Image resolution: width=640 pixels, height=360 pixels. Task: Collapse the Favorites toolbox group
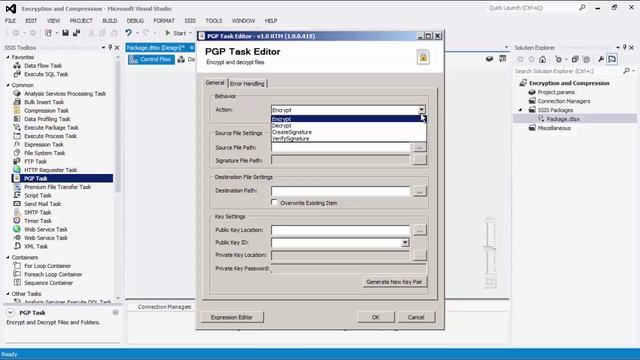[x=8, y=58]
